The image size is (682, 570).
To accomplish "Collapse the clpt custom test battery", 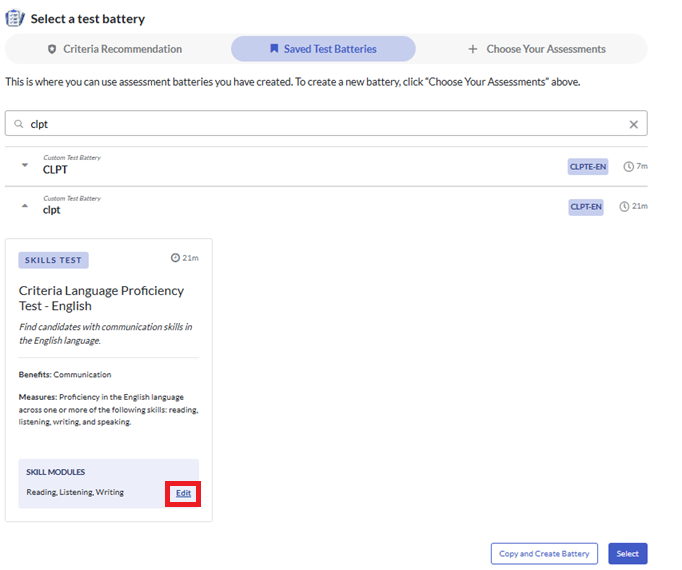I will 25,206.
